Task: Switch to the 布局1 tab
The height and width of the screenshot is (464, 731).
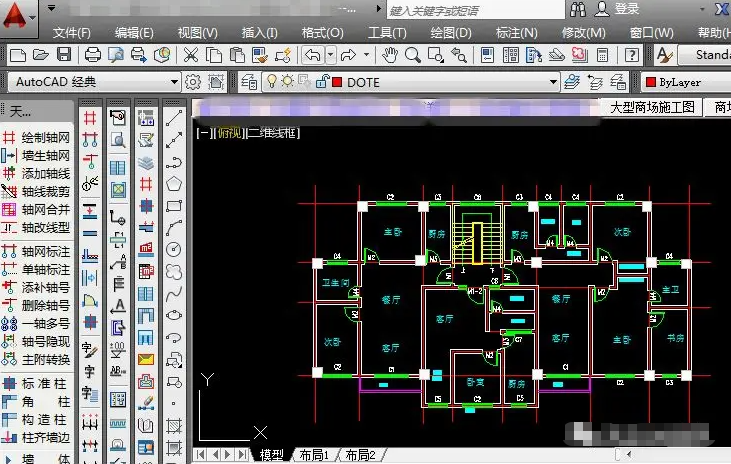Action: (313, 455)
